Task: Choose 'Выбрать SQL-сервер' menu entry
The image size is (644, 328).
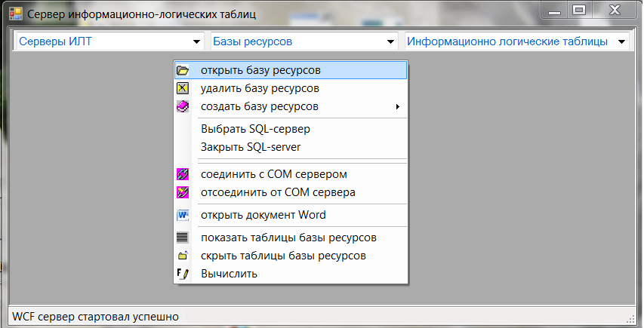Action: pyautogui.click(x=291, y=129)
